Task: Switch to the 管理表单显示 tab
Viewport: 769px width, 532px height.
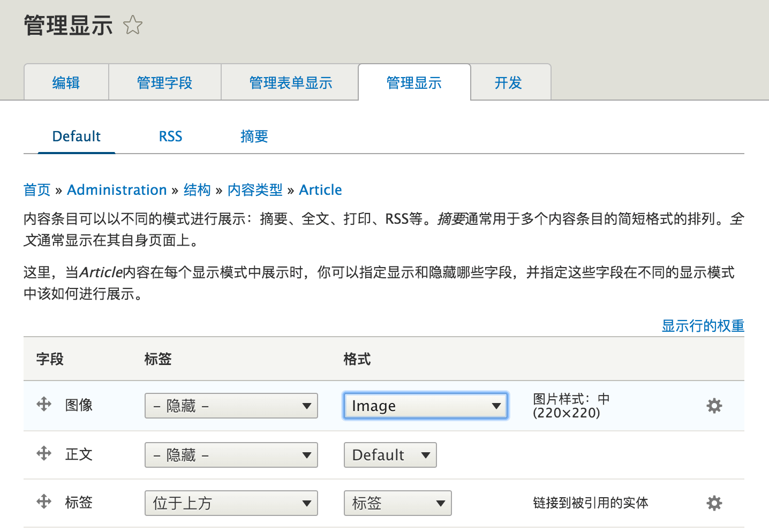Action: (290, 82)
